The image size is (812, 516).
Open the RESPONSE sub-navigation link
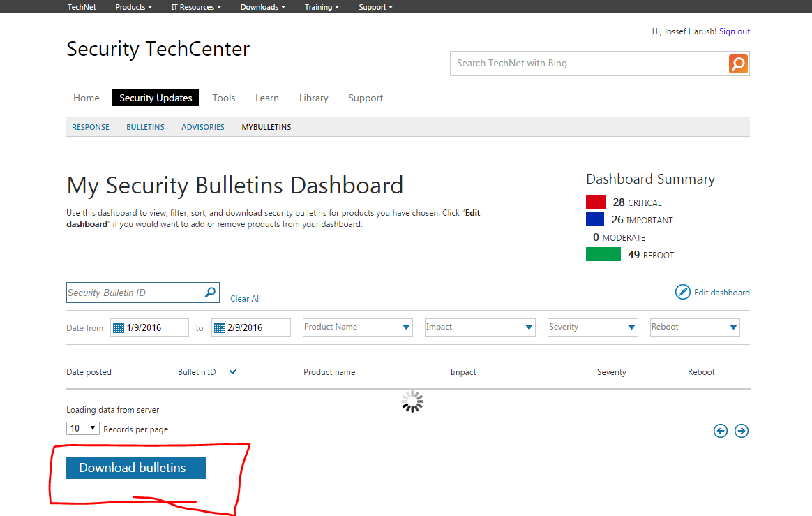click(91, 127)
